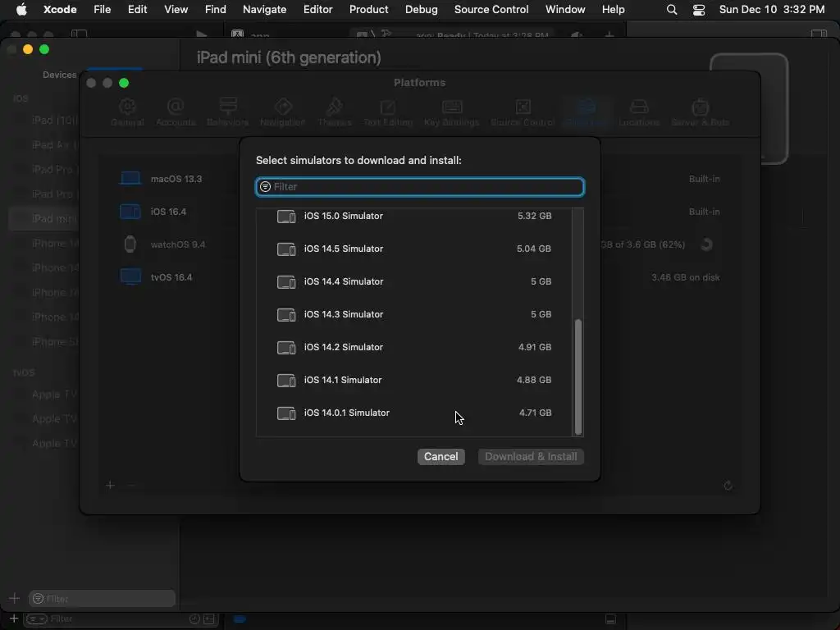Select iOS 15.0 Simulator row
The width and height of the screenshot is (840, 630).
pyautogui.click(x=414, y=216)
